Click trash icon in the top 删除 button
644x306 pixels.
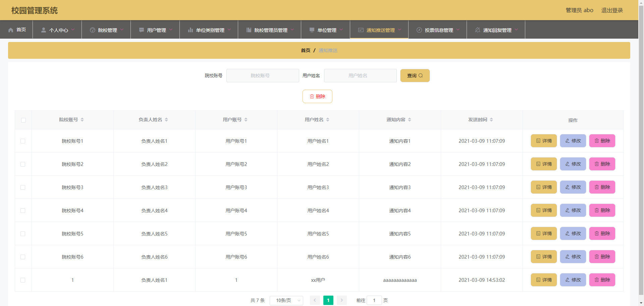[x=312, y=96]
